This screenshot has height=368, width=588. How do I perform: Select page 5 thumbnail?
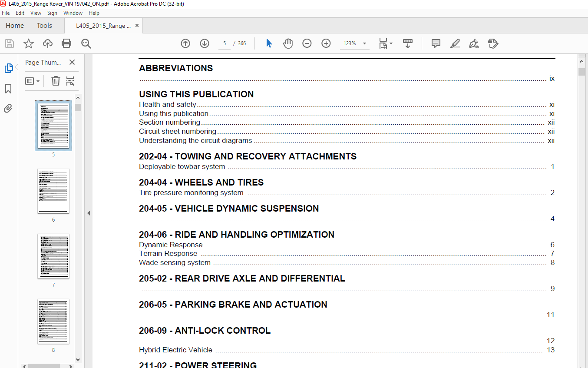[53, 126]
